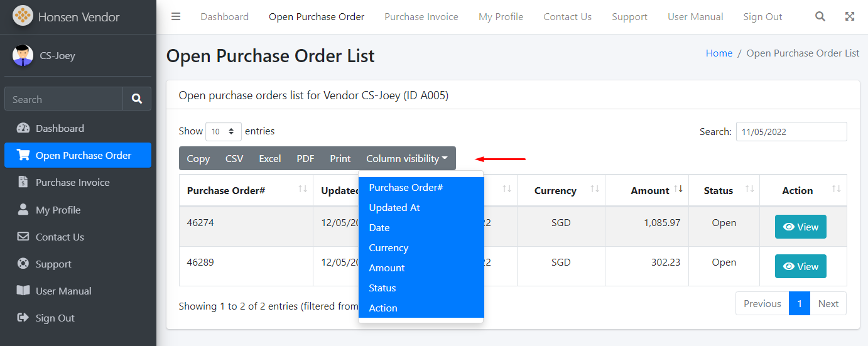This screenshot has height=346, width=868.
Task: Sort by Purchase Order# column arrows
Action: coord(303,190)
